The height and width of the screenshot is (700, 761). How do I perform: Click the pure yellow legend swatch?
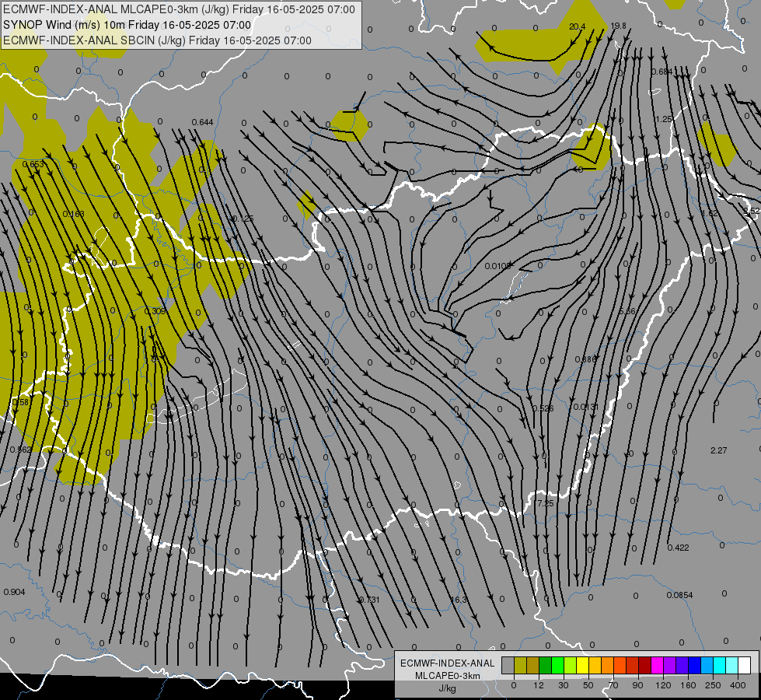(583, 665)
